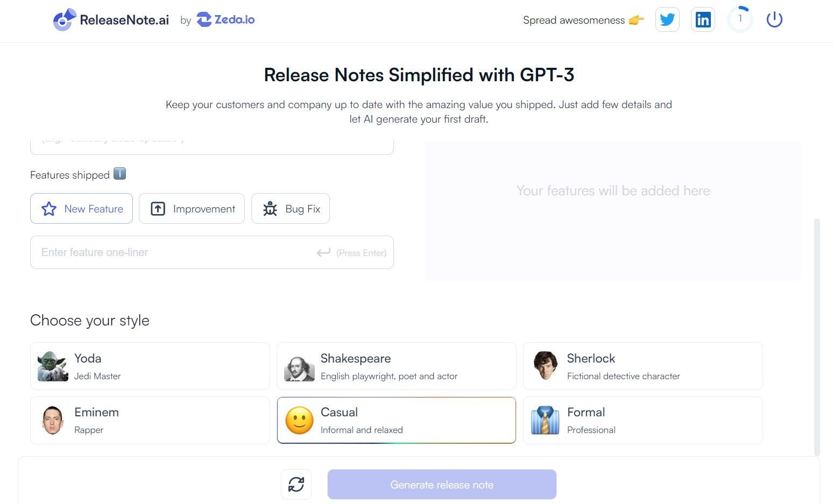Screen dimensions: 833x504
Task: Click the partially hidden release title field
Action: [x=212, y=147]
